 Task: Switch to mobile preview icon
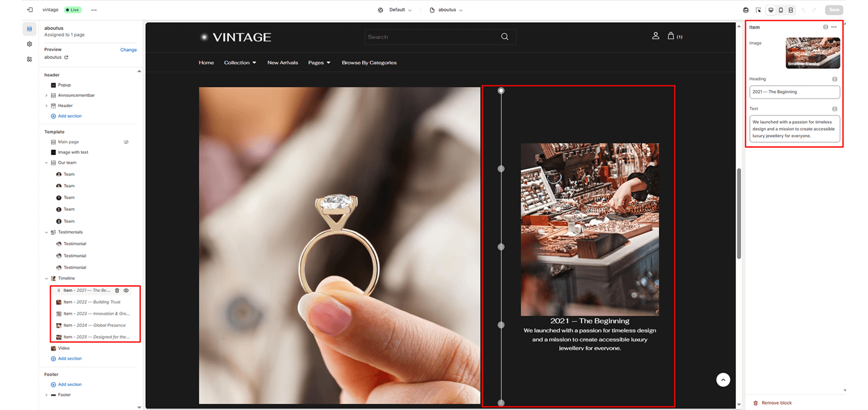click(x=781, y=10)
